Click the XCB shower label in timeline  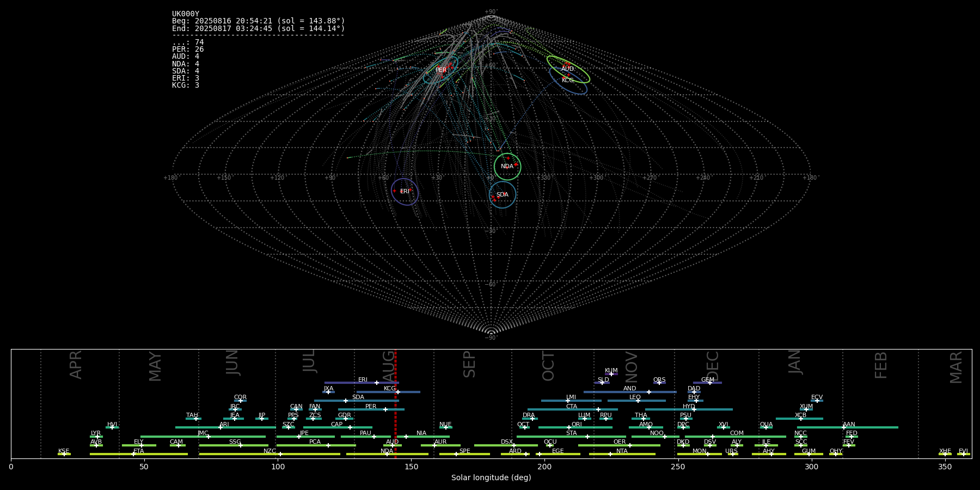tap(800, 415)
